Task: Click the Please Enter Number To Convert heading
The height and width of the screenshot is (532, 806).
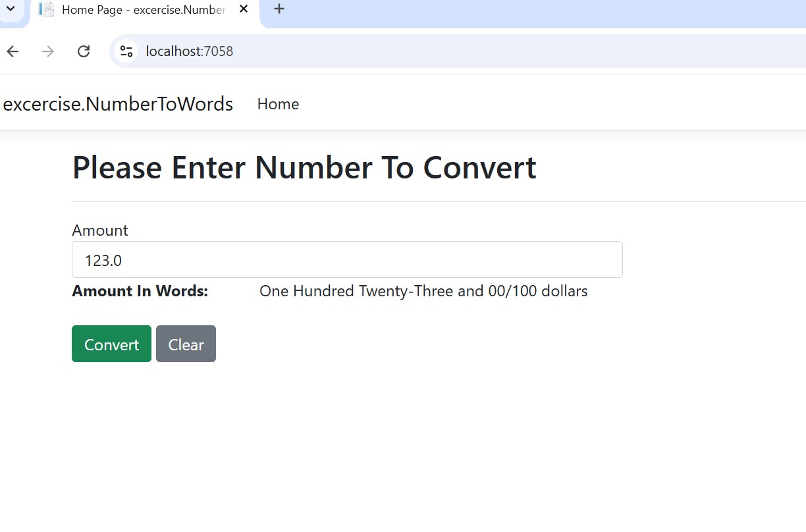Action: (x=304, y=167)
